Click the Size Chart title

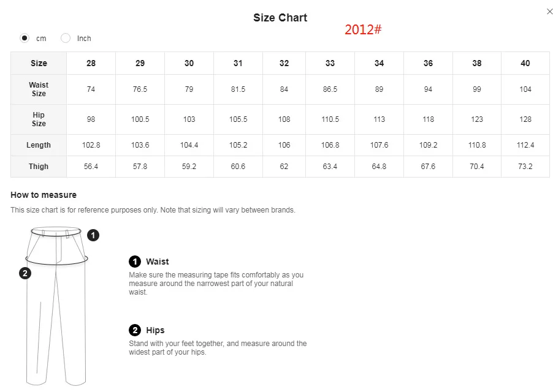click(x=280, y=18)
